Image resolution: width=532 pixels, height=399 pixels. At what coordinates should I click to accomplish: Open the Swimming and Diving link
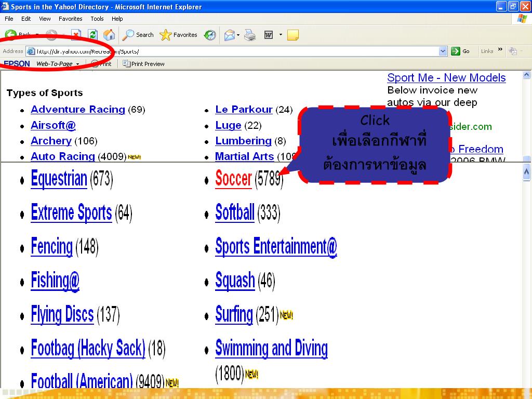(x=271, y=349)
